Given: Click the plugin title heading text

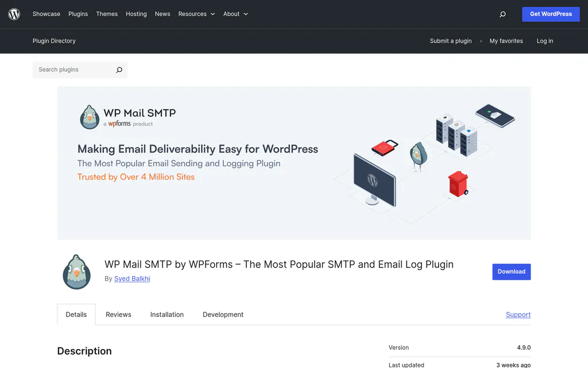Looking at the screenshot, I should click(x=279, y=264).
